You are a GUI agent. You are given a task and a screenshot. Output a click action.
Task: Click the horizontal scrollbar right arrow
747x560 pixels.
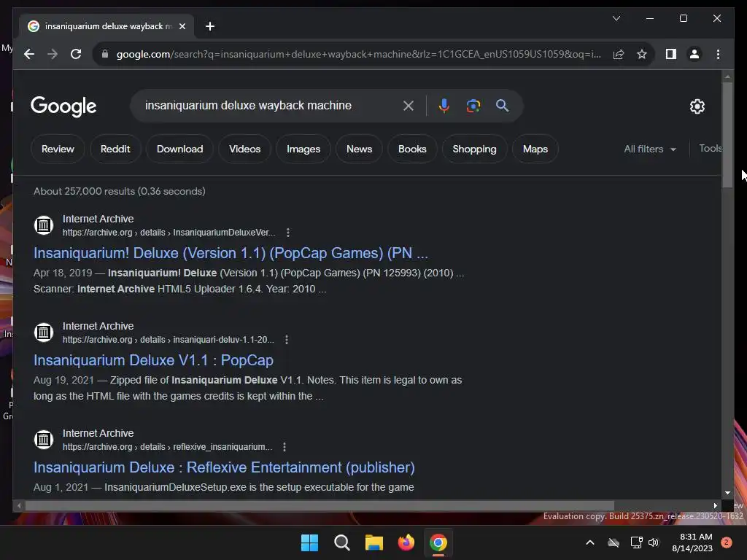coord(715,506)
